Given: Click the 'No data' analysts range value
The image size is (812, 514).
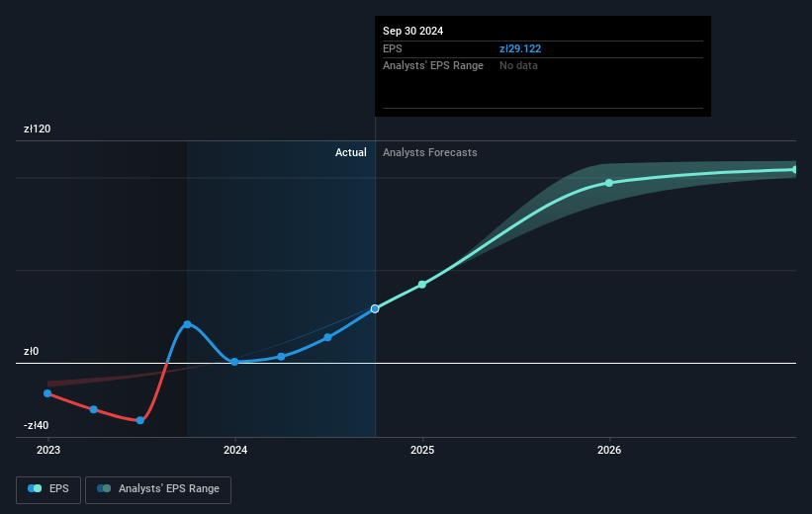Looking at the screenshot, I should [518, 66].
